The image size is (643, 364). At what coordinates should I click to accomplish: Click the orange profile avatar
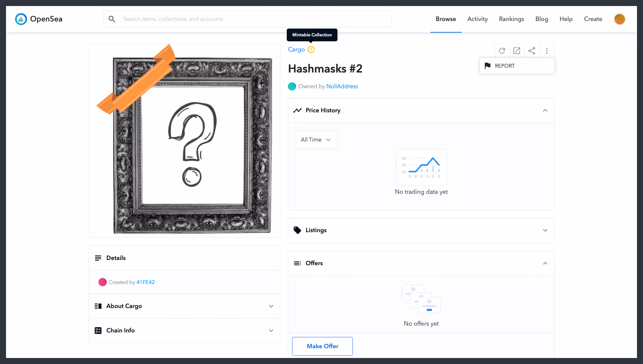coord(620,19)
